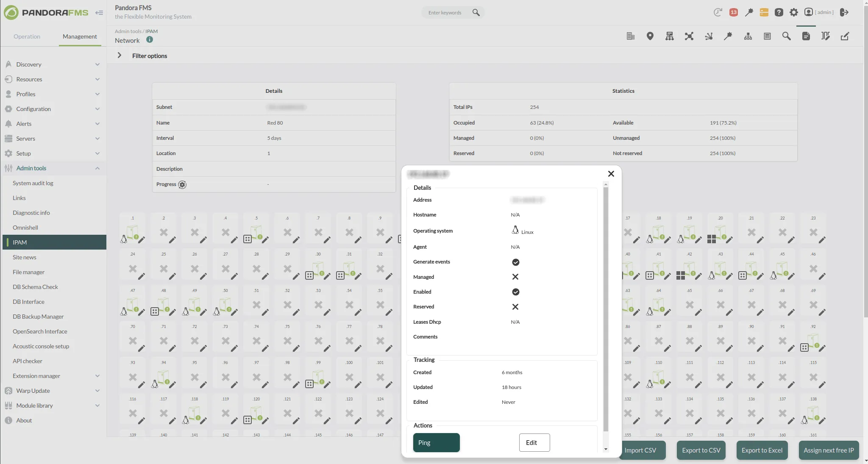
Task: Expand the Configuration menu chevron
Action: (97, 109)
